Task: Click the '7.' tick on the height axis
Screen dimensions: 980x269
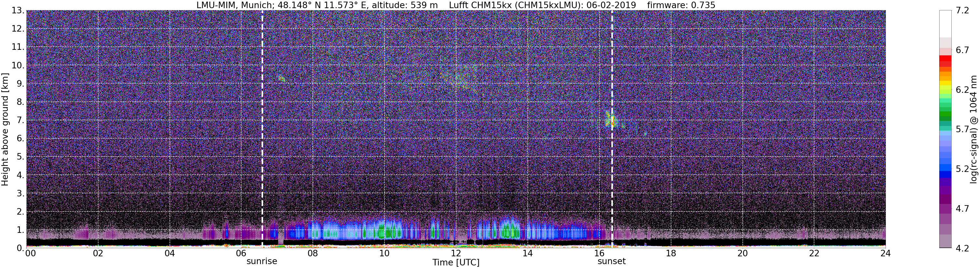Action: [21, 120]
